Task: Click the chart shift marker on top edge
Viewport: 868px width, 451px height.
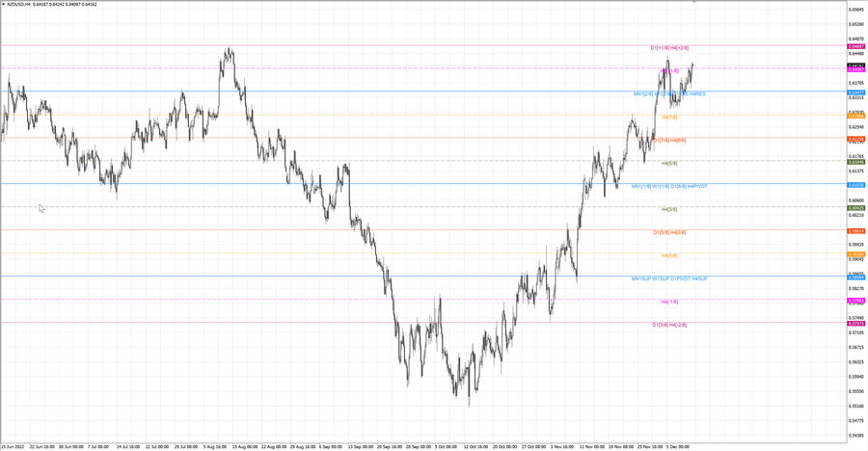Action: point(694,2)
